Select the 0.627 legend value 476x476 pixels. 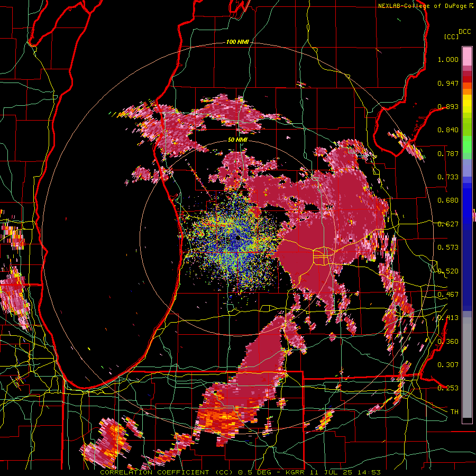point(448,224)
